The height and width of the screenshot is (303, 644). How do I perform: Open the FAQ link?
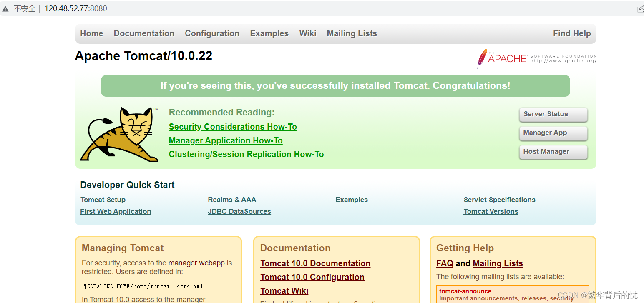click(445, 263)
